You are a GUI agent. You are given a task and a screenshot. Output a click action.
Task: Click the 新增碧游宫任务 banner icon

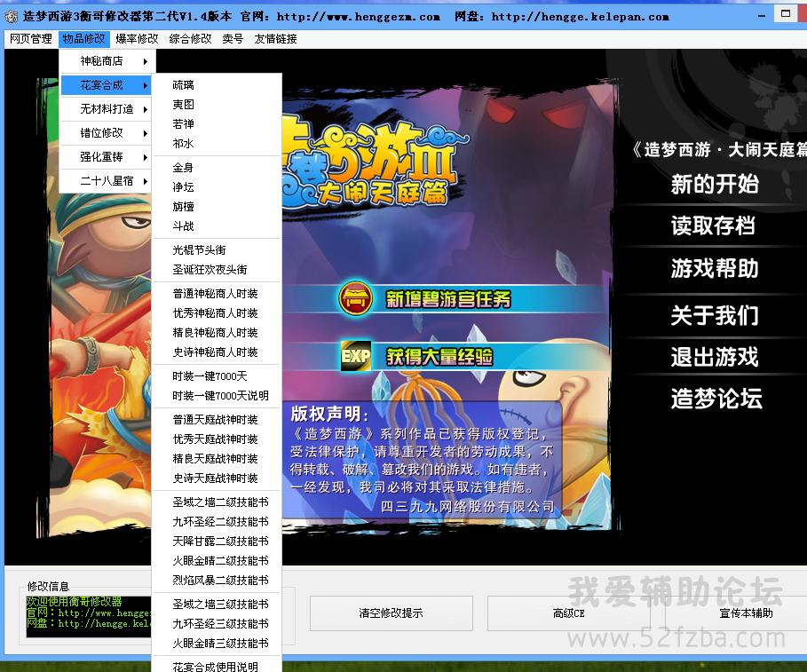[355, 298]
